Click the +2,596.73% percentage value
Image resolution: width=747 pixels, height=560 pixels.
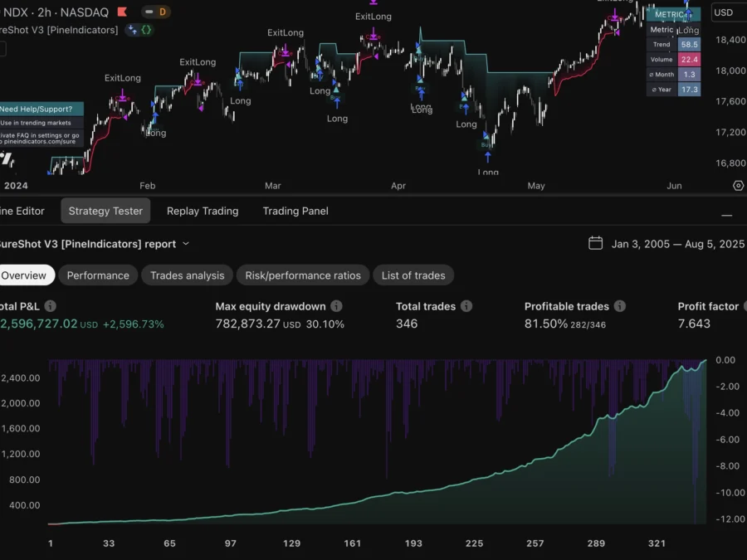coord(134,324)
